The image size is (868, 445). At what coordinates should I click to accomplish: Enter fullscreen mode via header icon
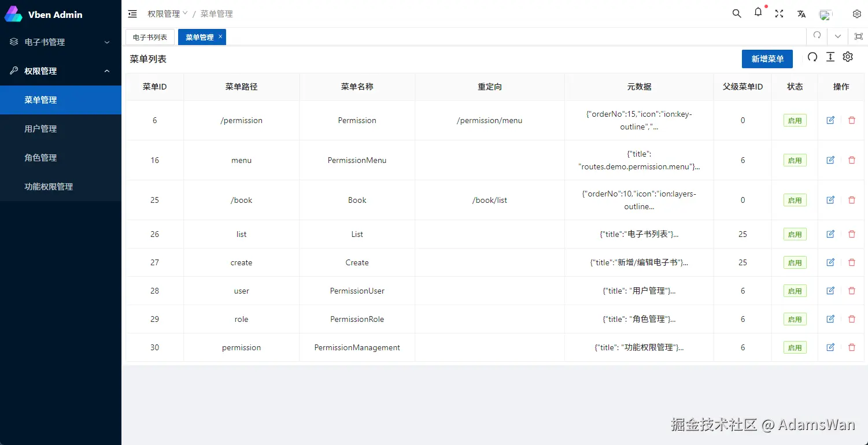pyautogui.click(x=780, y=14)
